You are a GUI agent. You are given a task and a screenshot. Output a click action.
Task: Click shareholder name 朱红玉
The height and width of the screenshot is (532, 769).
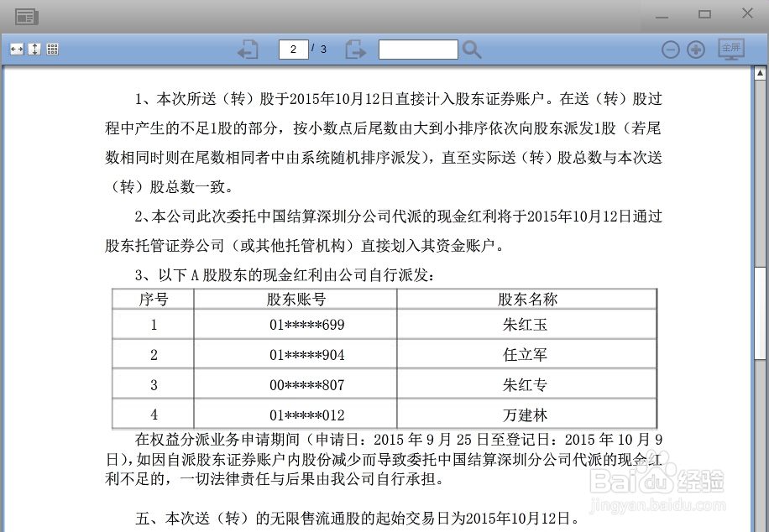[x=525, y=325]
